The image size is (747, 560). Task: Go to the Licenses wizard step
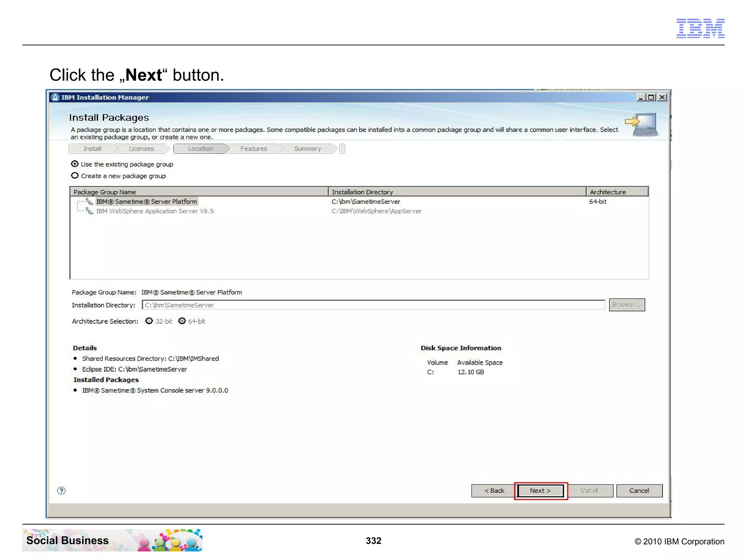tap(141, 149)
